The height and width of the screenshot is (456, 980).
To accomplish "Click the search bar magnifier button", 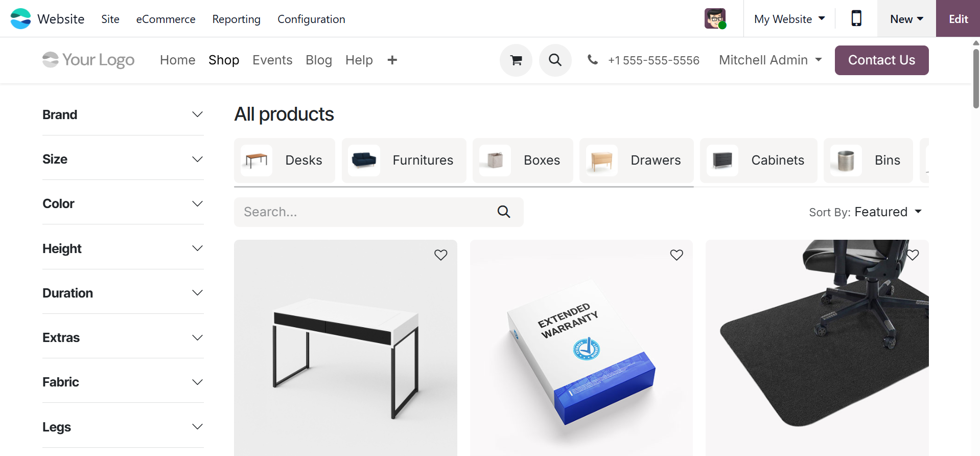I will click(504, 212).
